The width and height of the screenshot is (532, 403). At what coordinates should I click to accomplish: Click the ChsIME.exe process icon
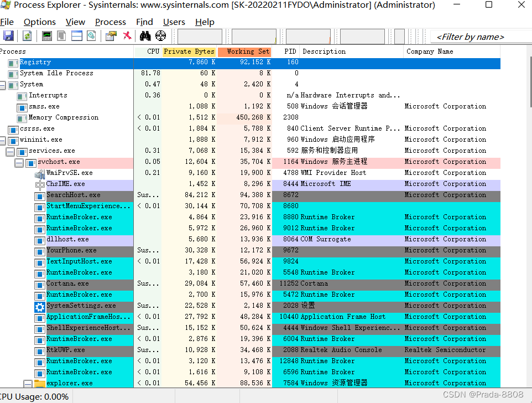pyautogui.click(x=40, y=185)
